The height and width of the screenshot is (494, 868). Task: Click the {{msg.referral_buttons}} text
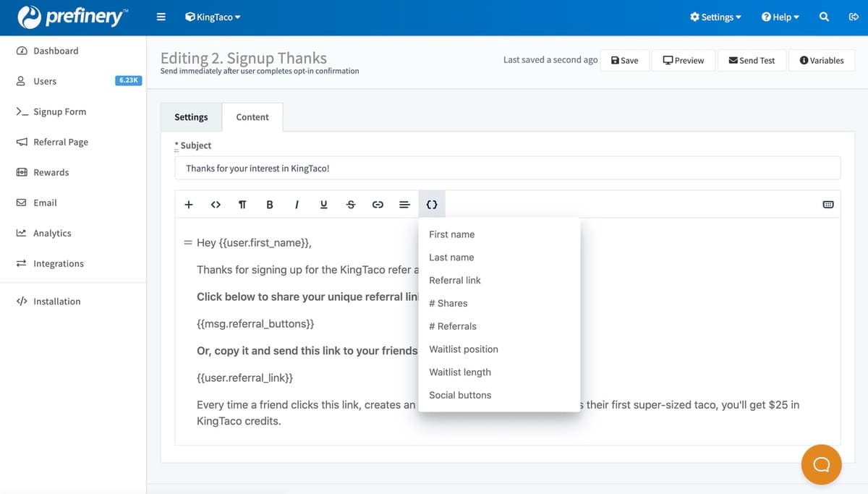(255, 324)
